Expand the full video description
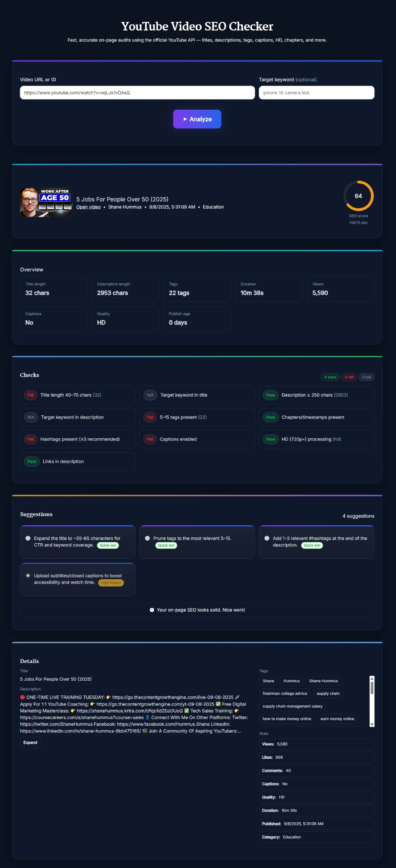 30,743
